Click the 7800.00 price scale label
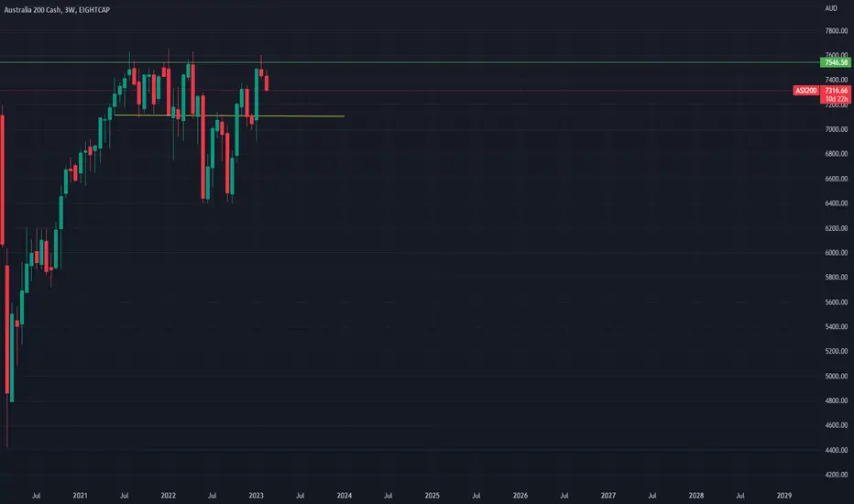This screenshot has width=854, height=504. pos(837,31)
